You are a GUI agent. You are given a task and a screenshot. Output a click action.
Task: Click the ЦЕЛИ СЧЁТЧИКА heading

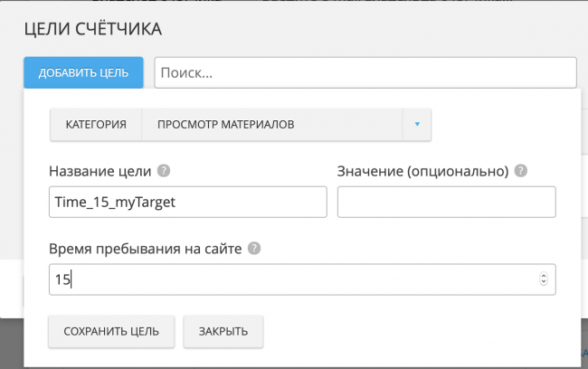92,30
